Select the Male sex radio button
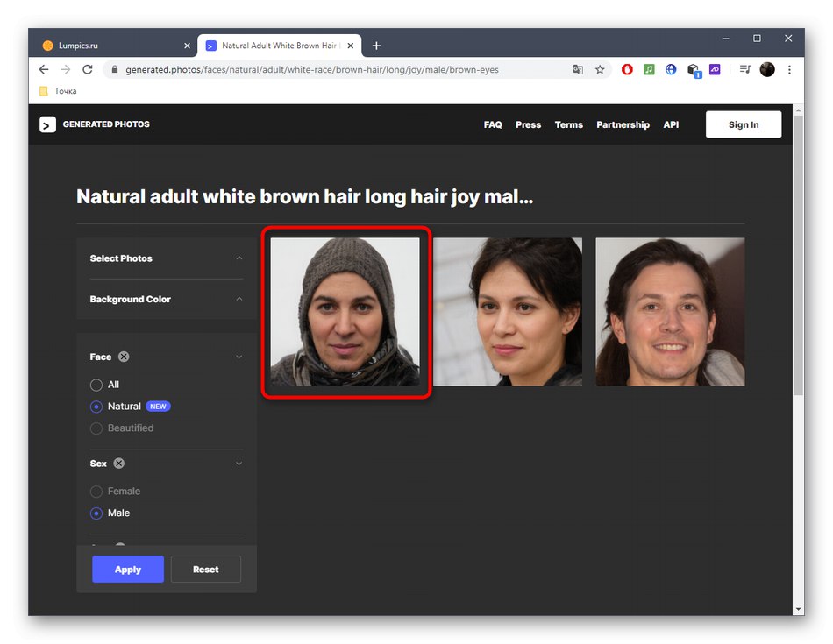 pyautogui.click(x=96, y=513)
